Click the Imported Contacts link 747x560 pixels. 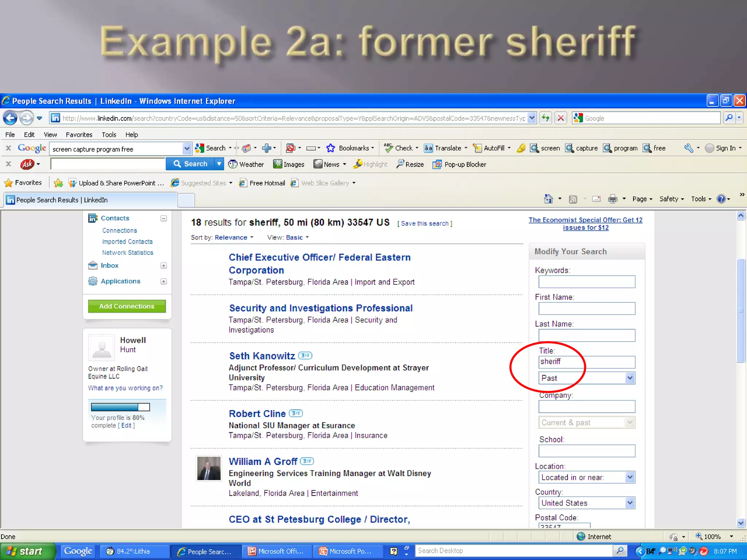click(x=127, y=242)
